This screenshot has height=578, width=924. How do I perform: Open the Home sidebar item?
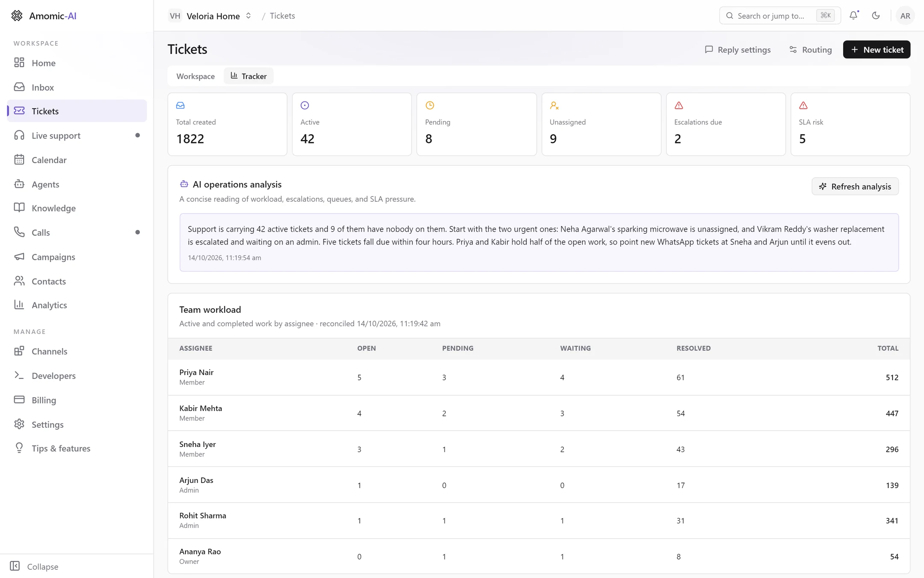77,63
